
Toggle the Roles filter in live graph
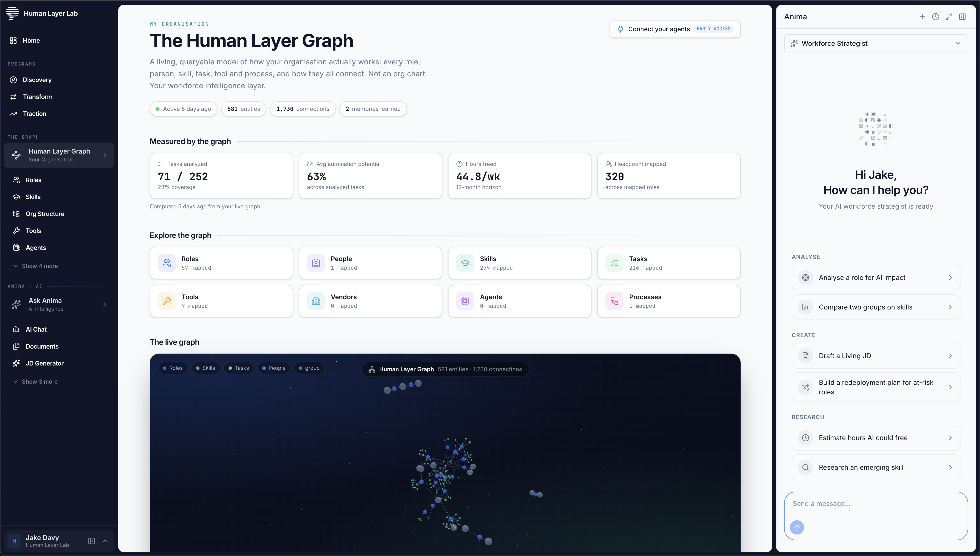tap(173, 368)
